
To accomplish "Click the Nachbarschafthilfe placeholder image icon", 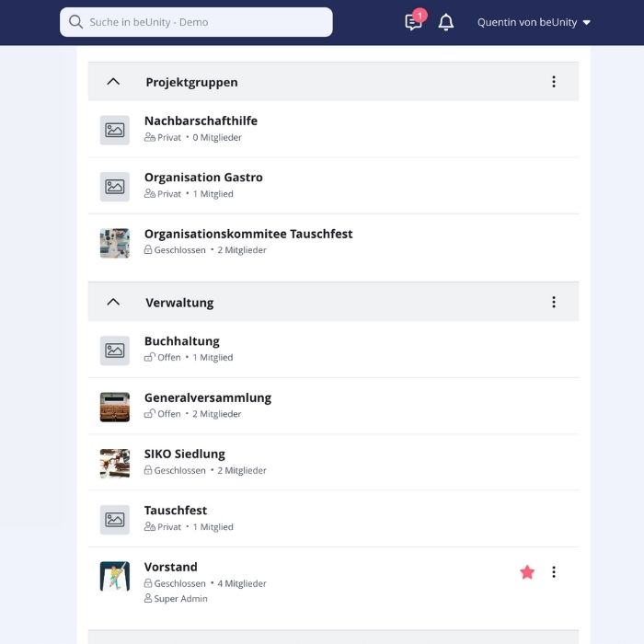I will 115,131.
